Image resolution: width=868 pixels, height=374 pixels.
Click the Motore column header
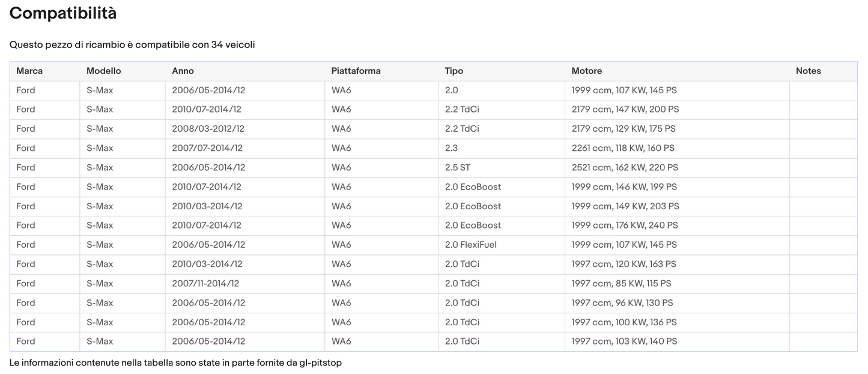(x=586, y=71)
